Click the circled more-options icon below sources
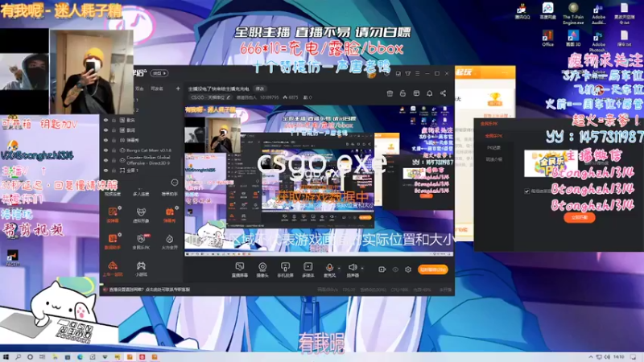The height and width of the screenshot is (362, 644). [175, 183]
